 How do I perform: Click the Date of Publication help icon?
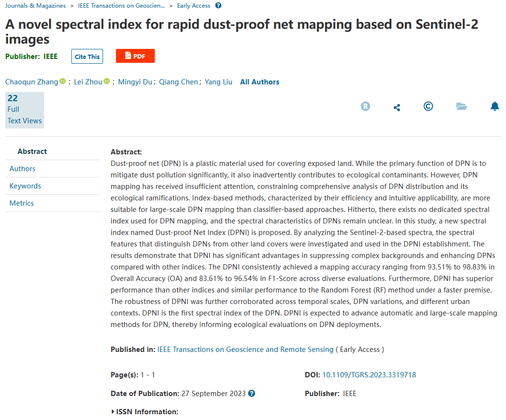click(252, 394)
